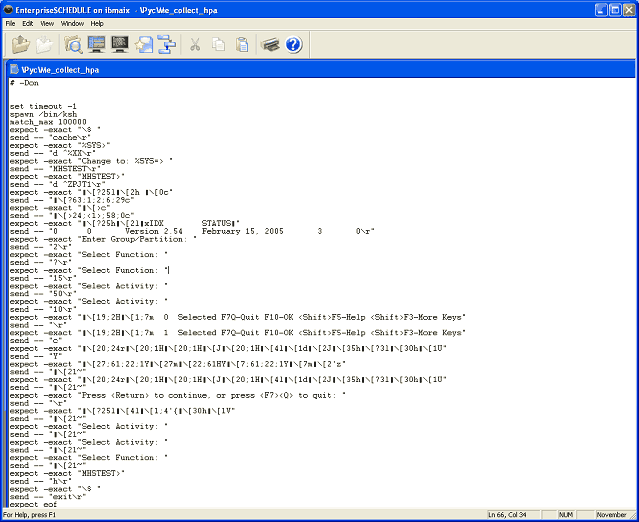
Task: Click the first monitor screen toolbar icon
Action: 97,44
